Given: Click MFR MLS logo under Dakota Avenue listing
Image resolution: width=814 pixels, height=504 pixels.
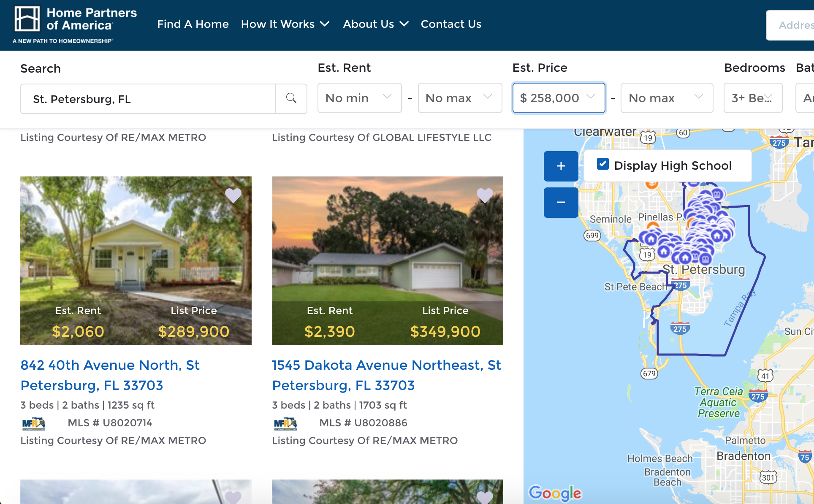Looking at the screenshot, I should [x=285, y=423].
